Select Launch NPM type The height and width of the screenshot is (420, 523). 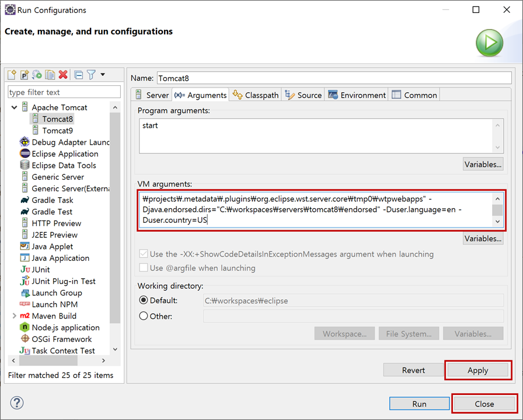pyautogui.click(x=49, y=304)
